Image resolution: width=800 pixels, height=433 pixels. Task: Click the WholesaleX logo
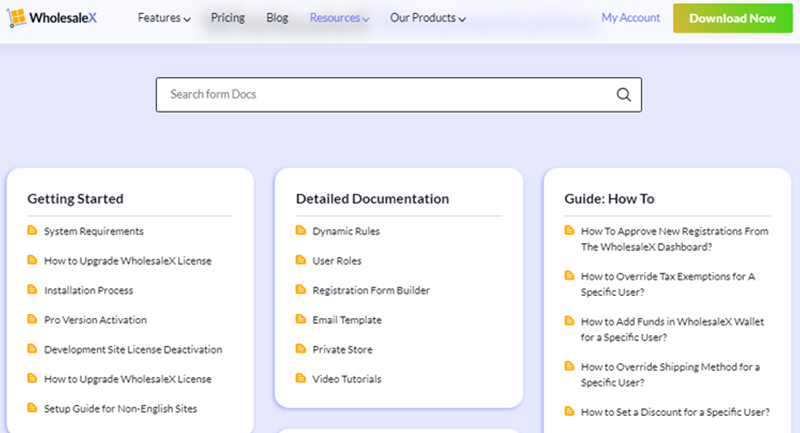[52, 18]
